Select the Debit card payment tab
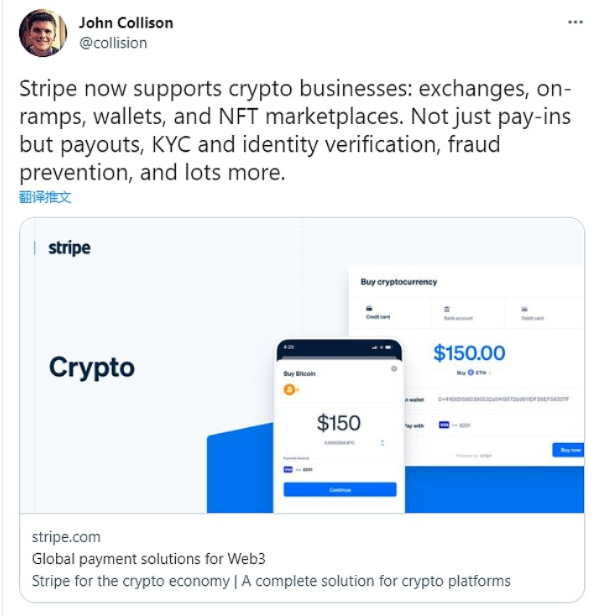Image resolution: width=601 pixels, height=616 pixels. point(532,312)
